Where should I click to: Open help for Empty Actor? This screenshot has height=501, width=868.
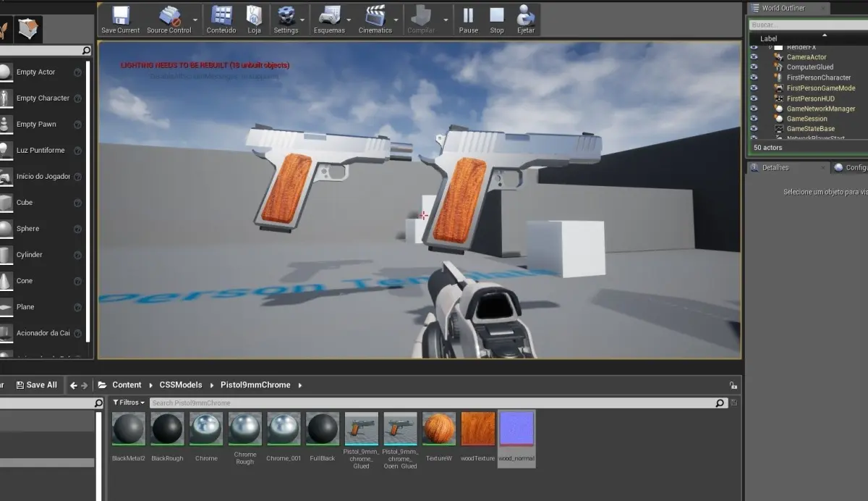pos(77,72)
